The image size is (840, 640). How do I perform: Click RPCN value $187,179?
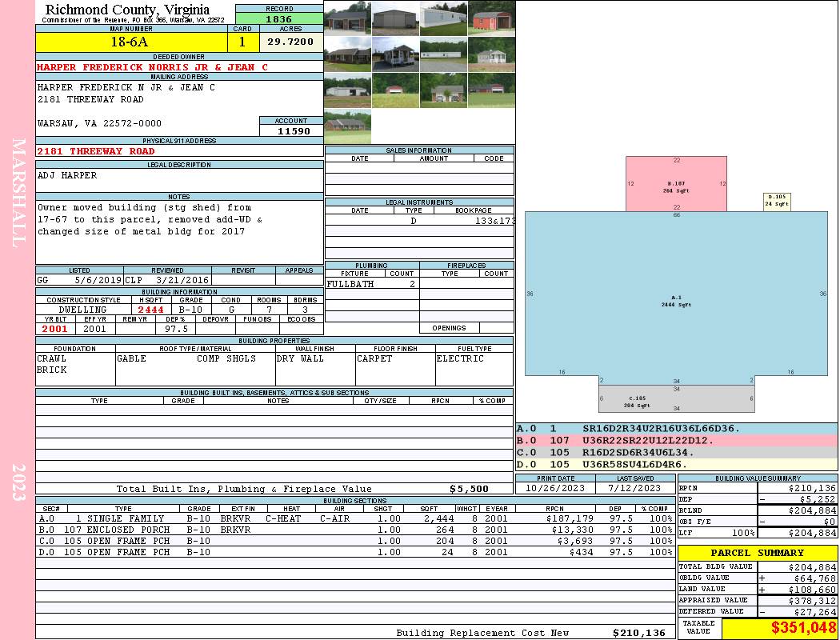click(x=570, y=518)
